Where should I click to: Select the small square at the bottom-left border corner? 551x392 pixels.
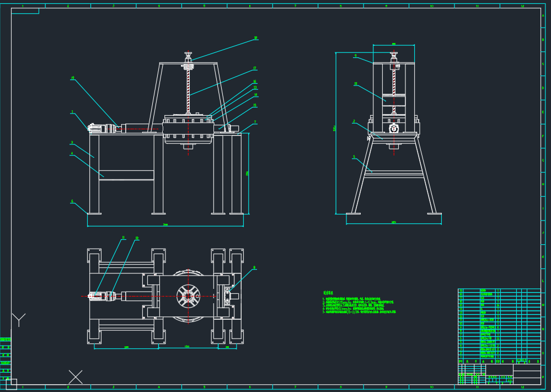coord(11,385)
